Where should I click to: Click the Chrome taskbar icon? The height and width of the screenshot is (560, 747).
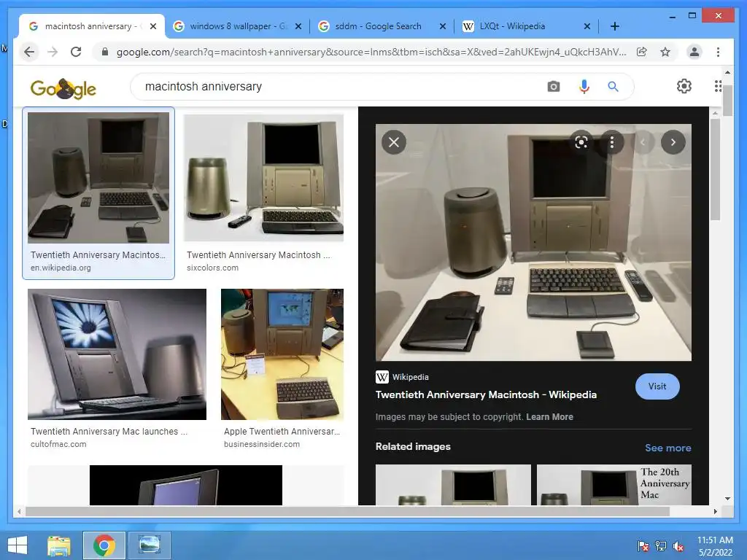(104, 545)
